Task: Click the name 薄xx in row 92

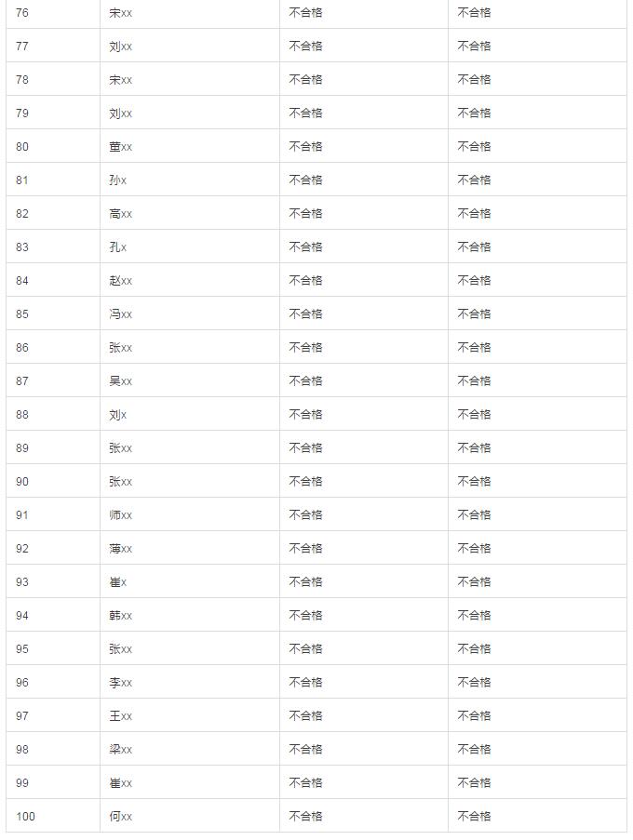Action: tap(121, 549)
